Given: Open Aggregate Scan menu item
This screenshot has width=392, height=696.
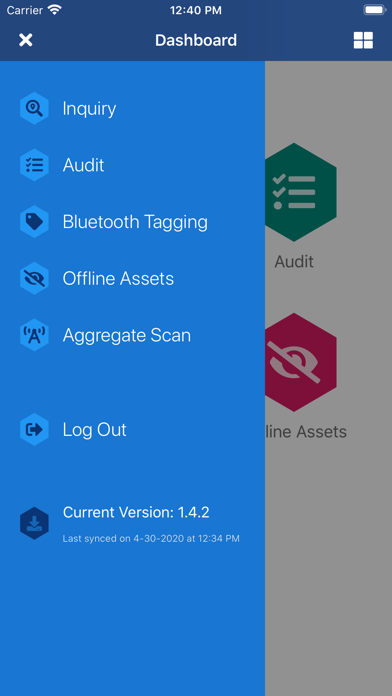Looking at the screenshot, I should [x=127, y=336].
